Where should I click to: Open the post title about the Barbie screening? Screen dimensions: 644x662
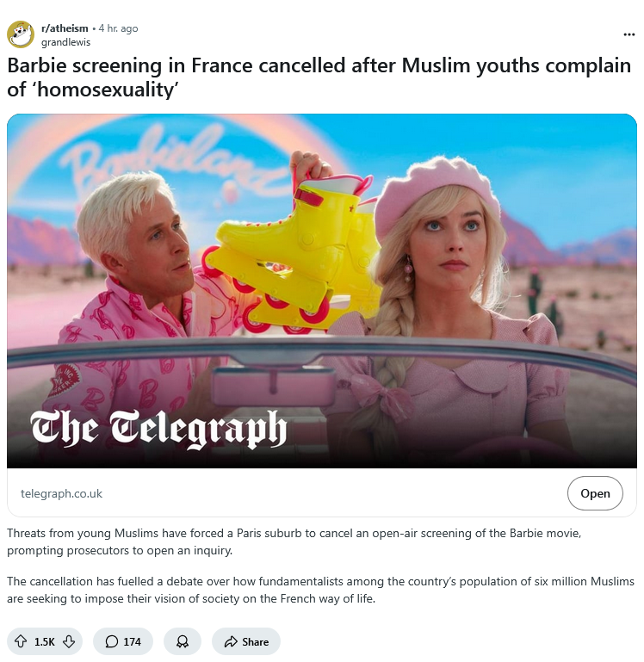click(319, 77)
